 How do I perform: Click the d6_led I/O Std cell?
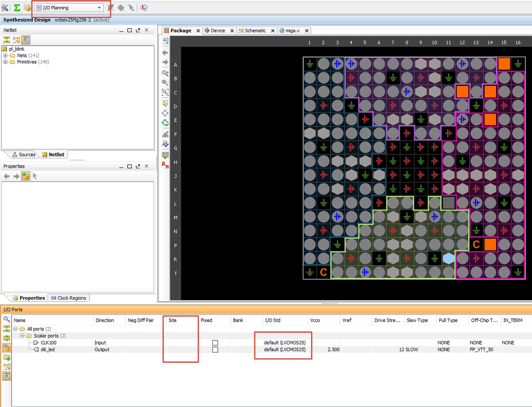[285, 349]
